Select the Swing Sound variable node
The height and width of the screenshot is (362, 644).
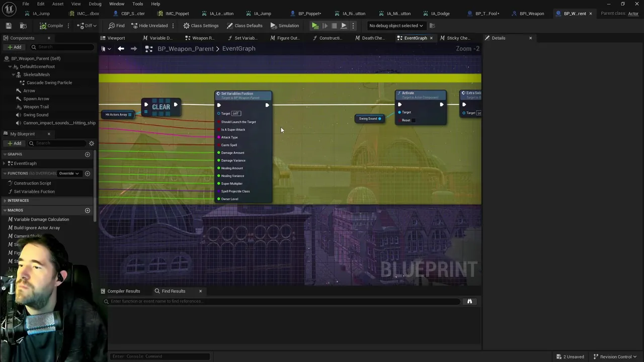(x=370, y=119)
